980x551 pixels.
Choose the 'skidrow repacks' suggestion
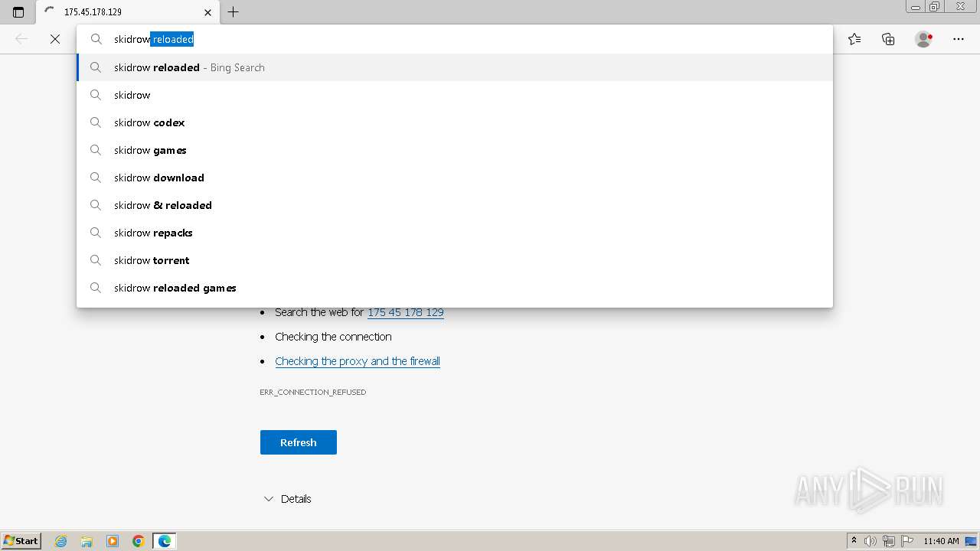pos(455,233)
